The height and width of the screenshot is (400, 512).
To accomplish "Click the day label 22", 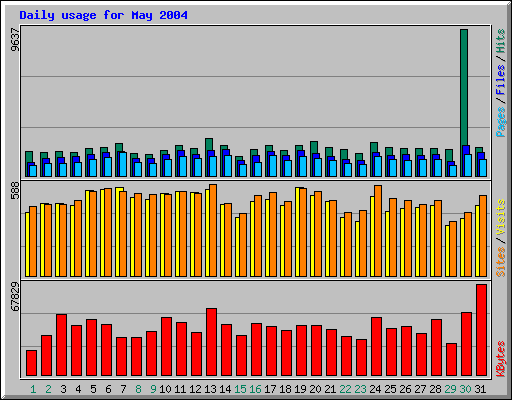I will [x=345, y=389].
